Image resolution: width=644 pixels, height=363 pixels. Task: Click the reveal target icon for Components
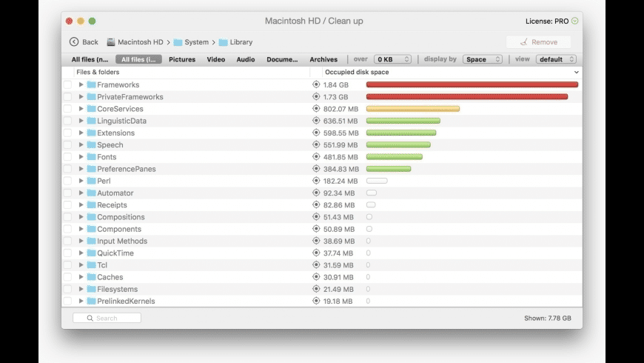click(316, 229)
